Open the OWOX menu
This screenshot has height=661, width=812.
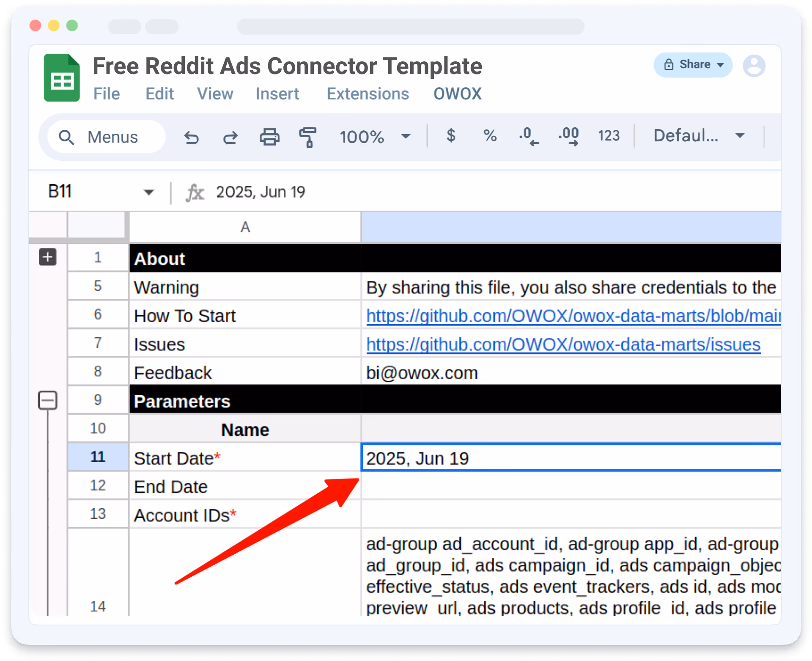[x=457, y=94]
